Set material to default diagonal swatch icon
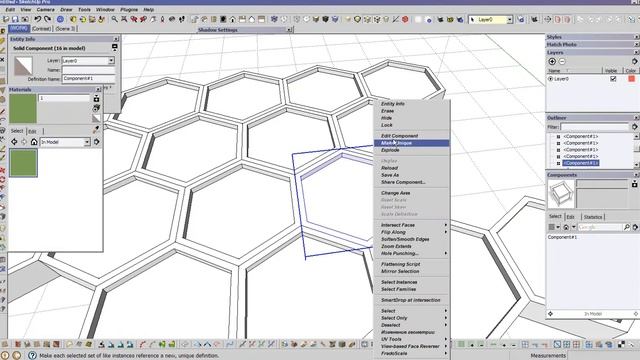 tap(96, 118)
